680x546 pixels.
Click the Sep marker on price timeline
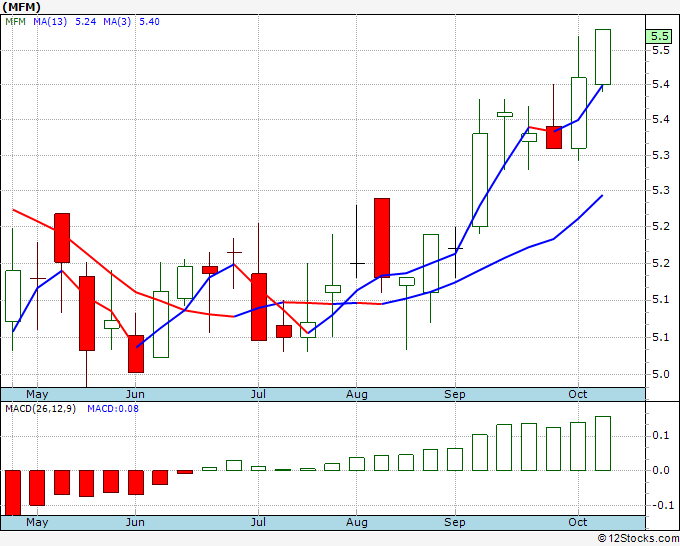click(454, 394)
